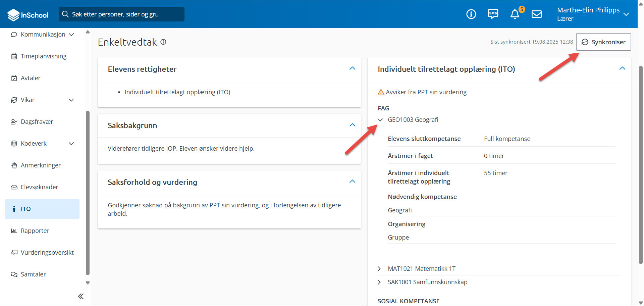Click the InSchool logo

[x=28, y=15]
